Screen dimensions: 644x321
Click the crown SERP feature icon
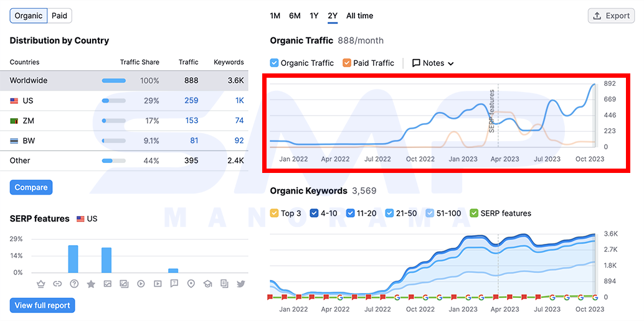click(x=40, y=284)
